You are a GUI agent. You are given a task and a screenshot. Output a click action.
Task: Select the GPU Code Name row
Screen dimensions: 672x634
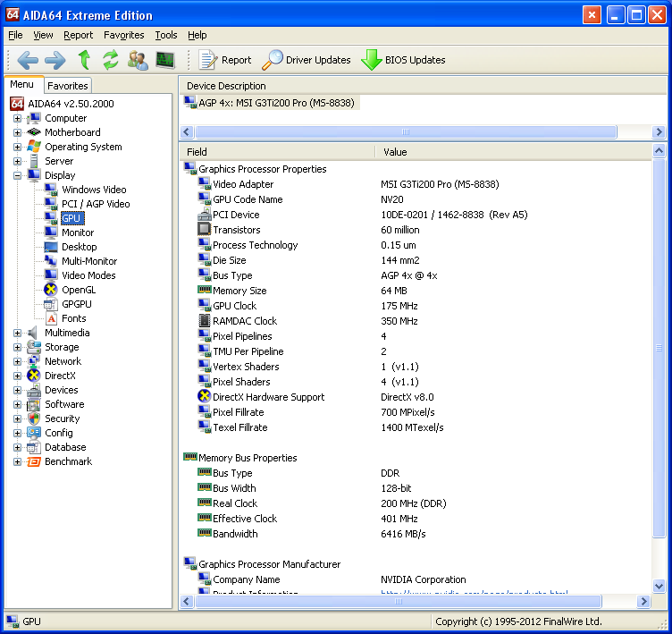tap(416, 199)
